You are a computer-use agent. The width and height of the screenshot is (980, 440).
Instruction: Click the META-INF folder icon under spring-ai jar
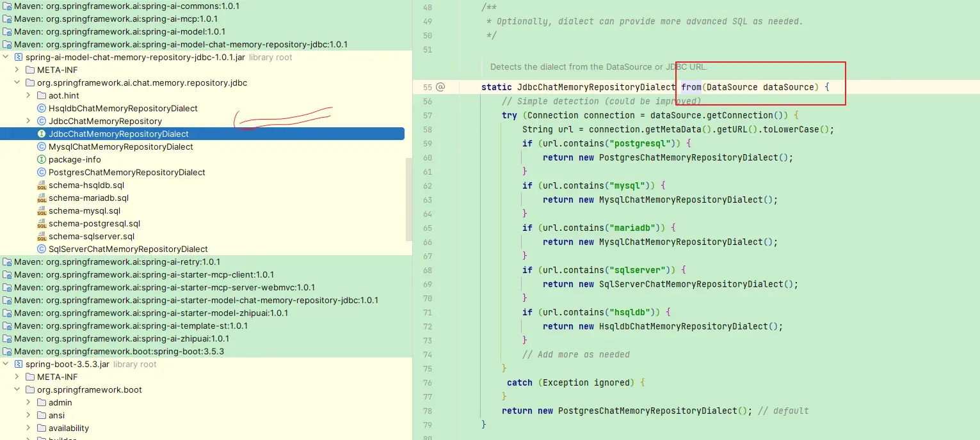[30, 70]
